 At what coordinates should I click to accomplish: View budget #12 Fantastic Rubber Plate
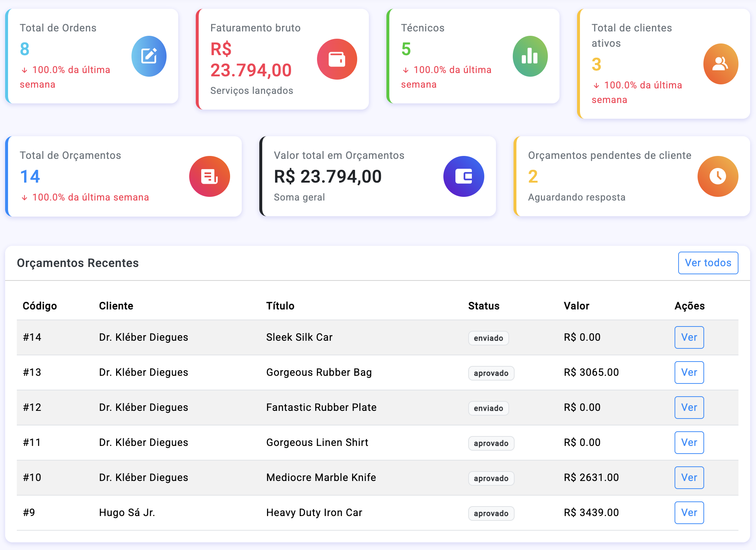(689, 407)
